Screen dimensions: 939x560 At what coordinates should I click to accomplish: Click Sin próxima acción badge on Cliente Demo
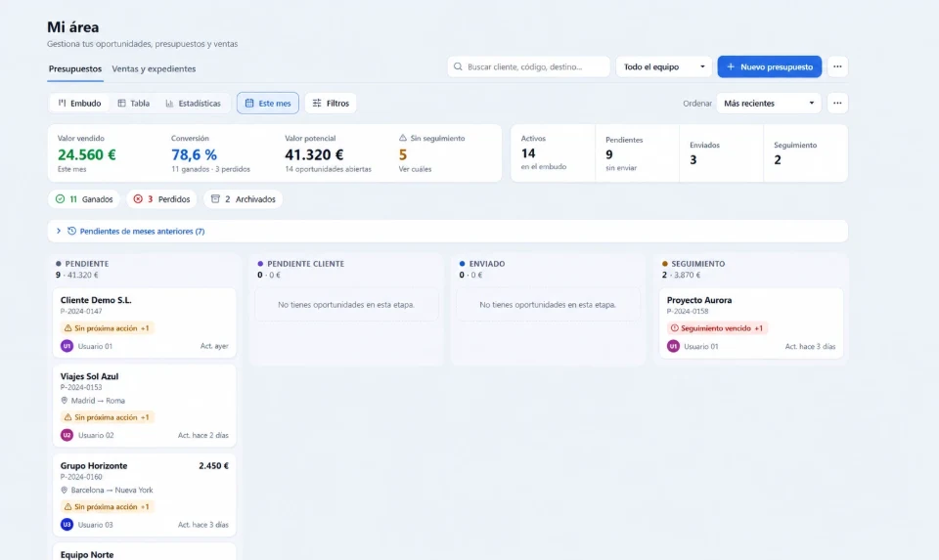tap(108, 327)
